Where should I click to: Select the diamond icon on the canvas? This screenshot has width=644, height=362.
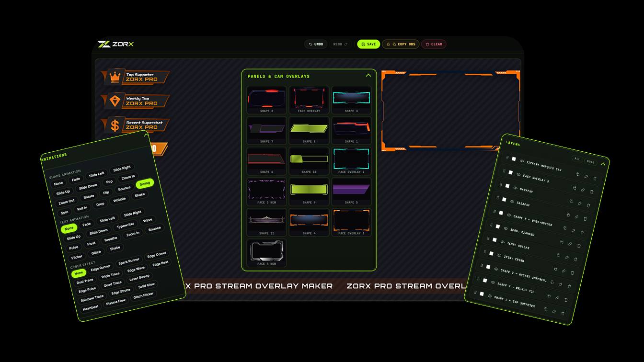pyautogui.click(x=115, y=101)
